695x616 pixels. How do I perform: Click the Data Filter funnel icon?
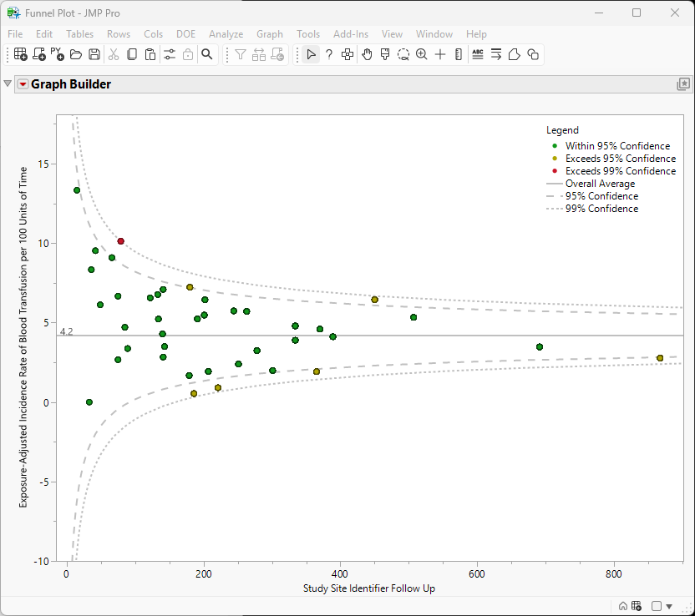pos(241,54)
